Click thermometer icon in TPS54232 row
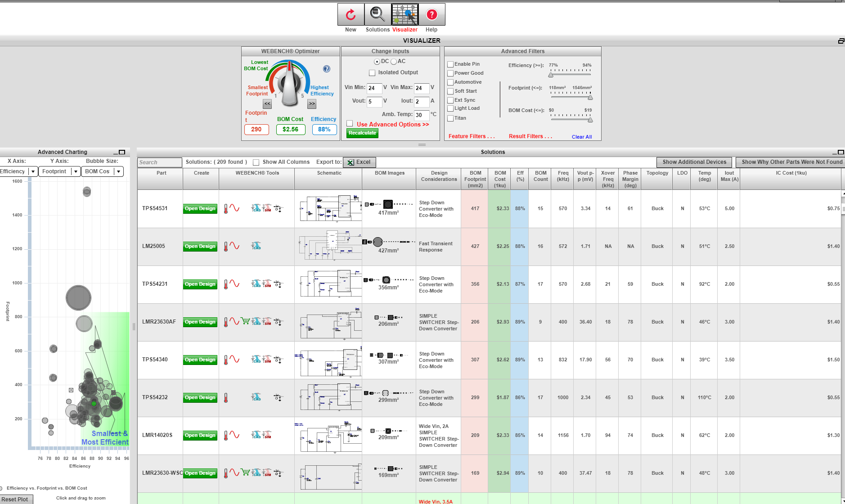Viewport: 845px width, 504px height. click(226, 397)
